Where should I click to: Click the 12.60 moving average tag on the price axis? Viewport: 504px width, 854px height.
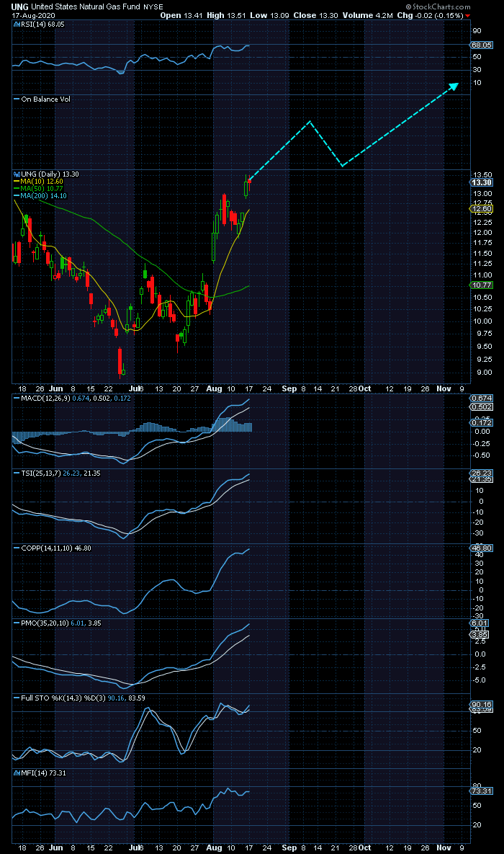click(481, 208)
